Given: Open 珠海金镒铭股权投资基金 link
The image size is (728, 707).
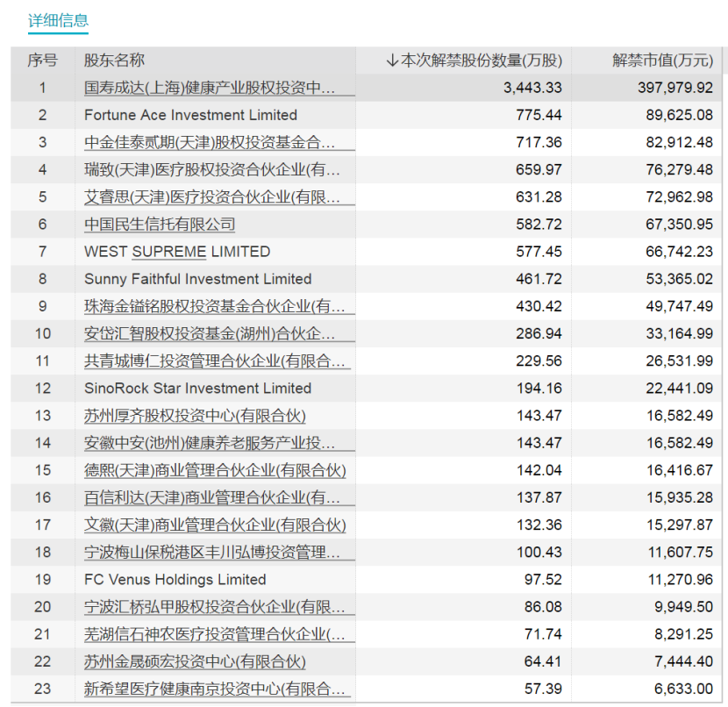Looking at the screenshot, I should tap(214, 306).
